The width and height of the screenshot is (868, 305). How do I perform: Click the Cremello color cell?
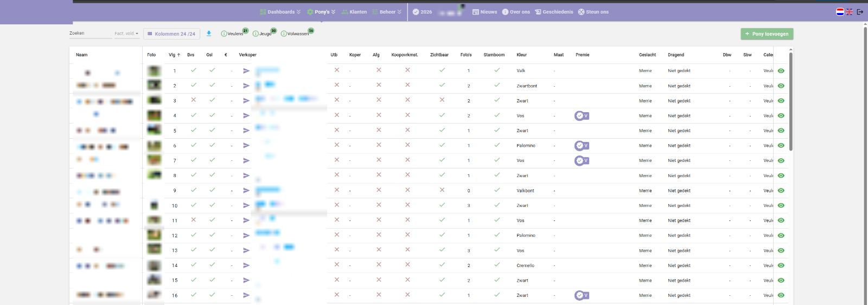pyautogui.click(x=525, y=265)
